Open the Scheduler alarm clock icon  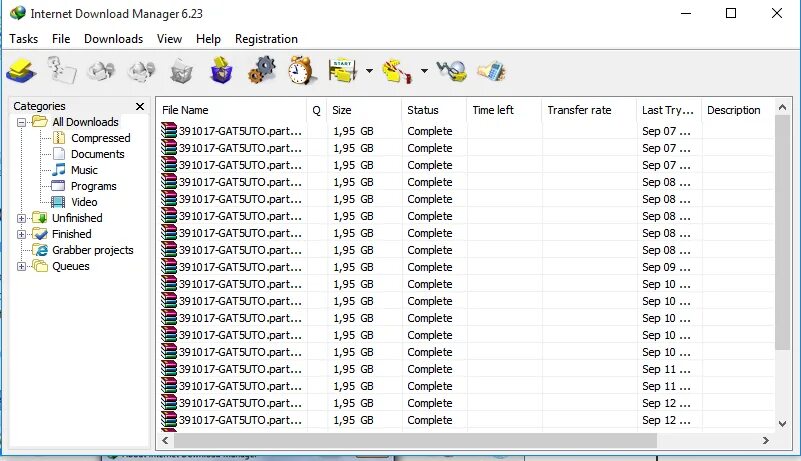tap(301, 70)
